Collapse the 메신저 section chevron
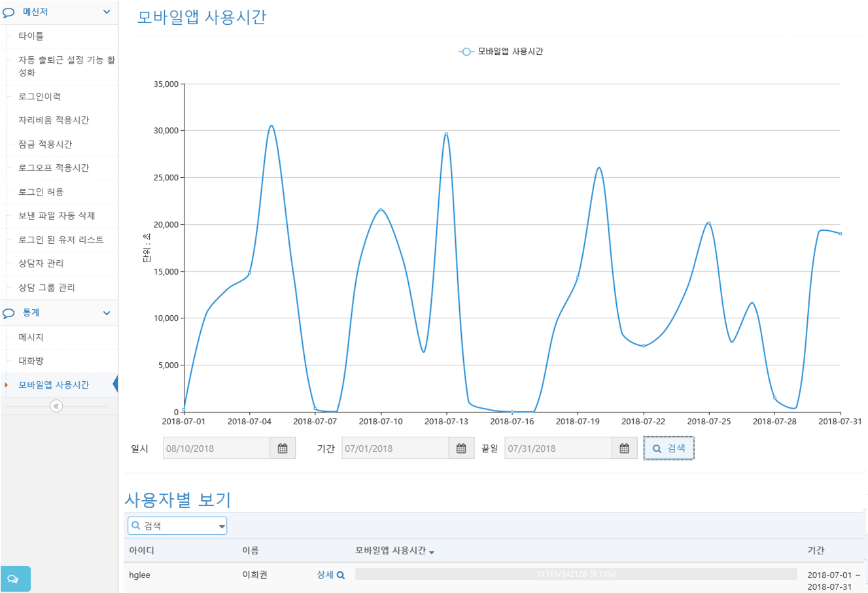868x593 pixels. pyautogui.click(x=107, y=12)
